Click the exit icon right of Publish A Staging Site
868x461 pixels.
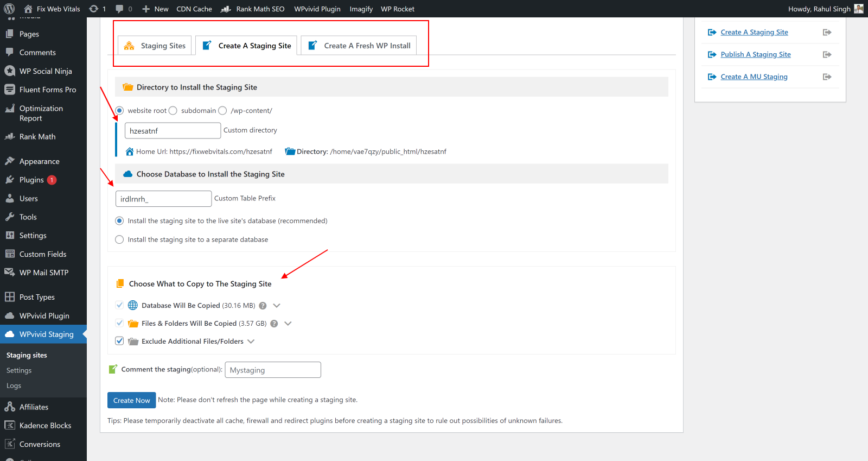click(827, 54)
